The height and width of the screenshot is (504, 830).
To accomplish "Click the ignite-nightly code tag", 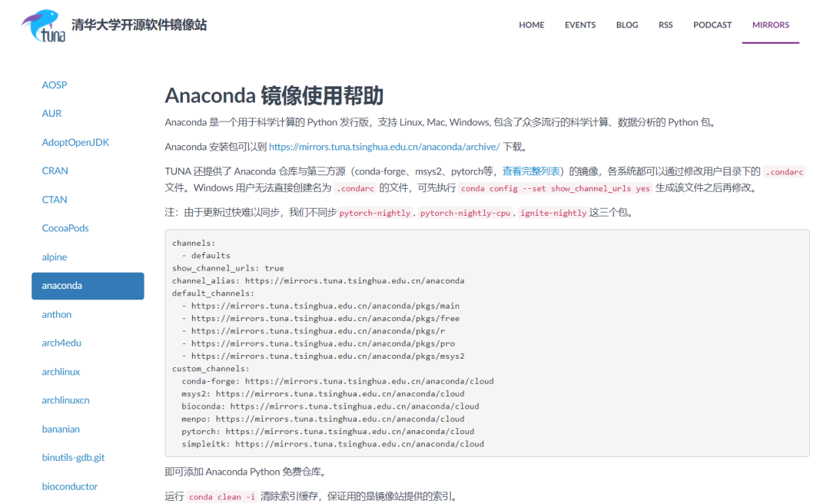I will (553, 213).
